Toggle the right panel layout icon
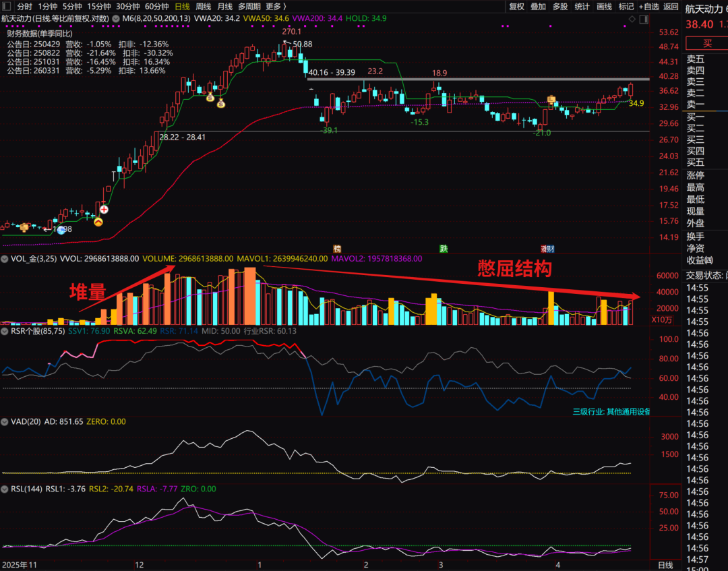The height and width of the screenshot is (571, 728). pos(644,19)
